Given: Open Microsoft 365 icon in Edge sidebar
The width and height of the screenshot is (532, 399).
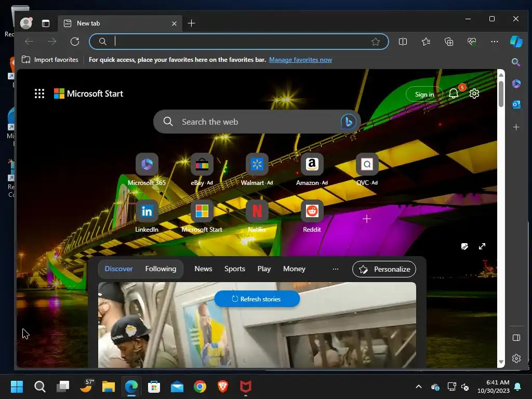Looking at the screenshot, I should pos(516,84).
